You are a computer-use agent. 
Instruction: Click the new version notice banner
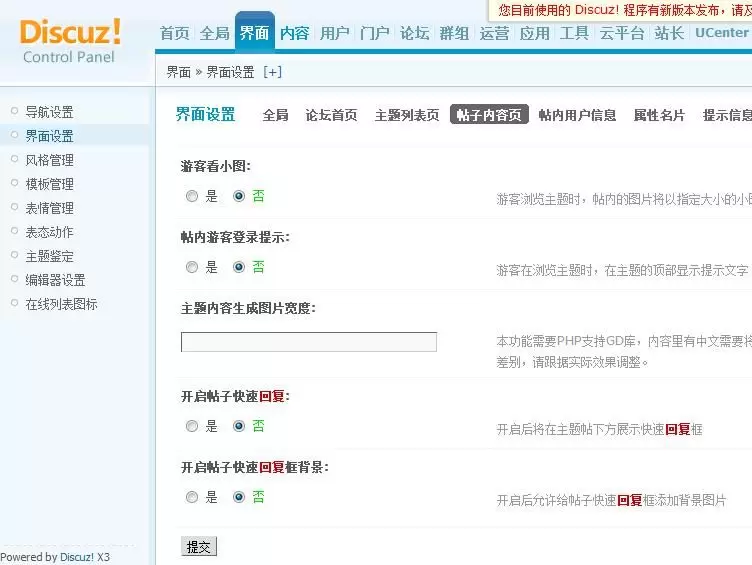pos(620,10)
